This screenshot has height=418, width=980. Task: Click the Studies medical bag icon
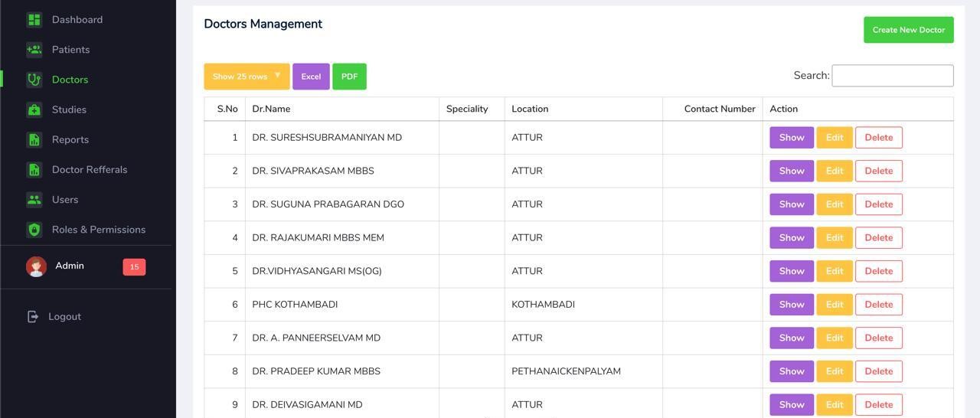[34, 109]
